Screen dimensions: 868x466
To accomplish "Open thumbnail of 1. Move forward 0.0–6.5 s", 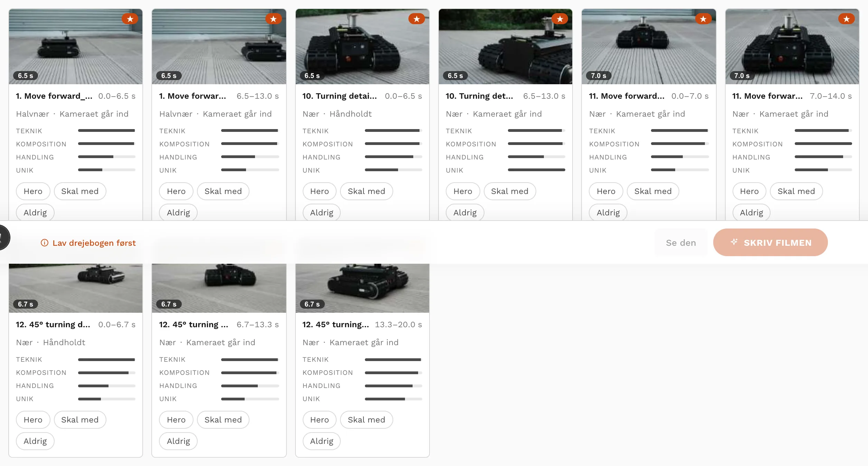I will click(76, 47).
